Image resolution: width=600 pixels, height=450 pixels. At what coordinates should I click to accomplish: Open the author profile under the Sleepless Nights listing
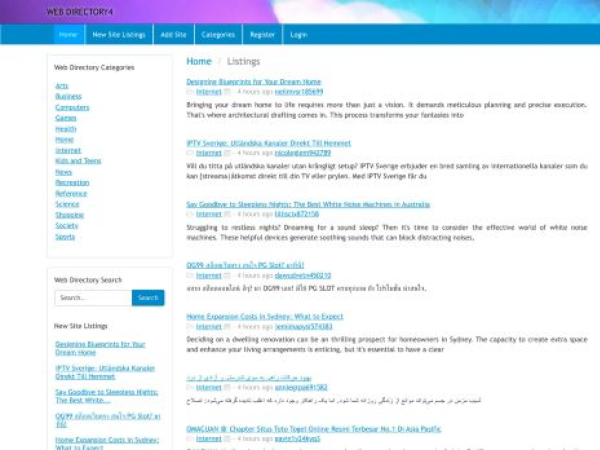coord(297,214)
